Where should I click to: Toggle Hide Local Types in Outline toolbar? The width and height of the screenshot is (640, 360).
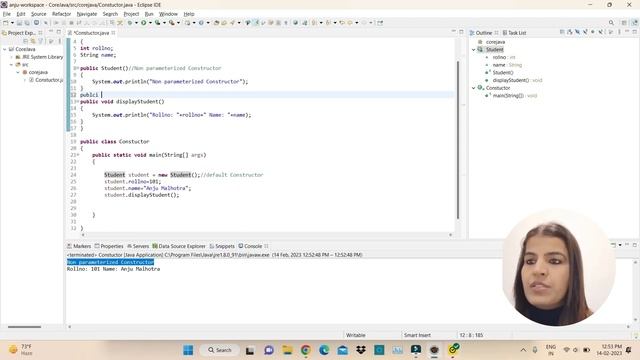pyautogui.click(x=601, y=32)
